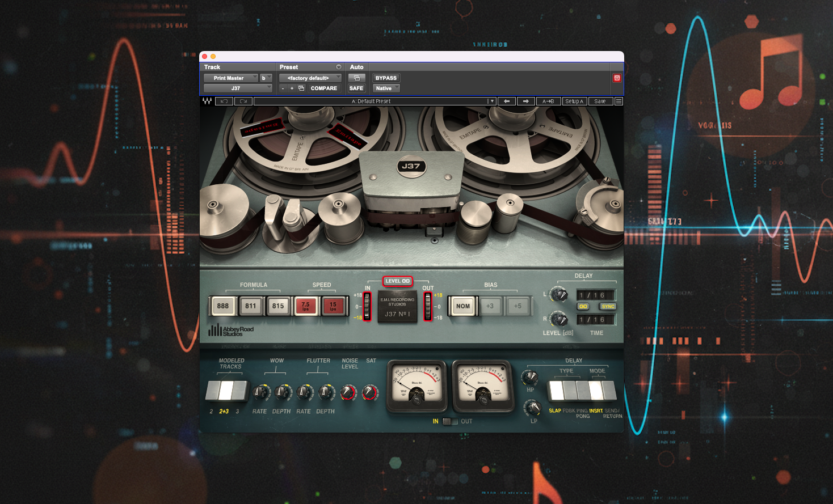Click the 1/16 delay TIME field for left channel

click(596, 295)
